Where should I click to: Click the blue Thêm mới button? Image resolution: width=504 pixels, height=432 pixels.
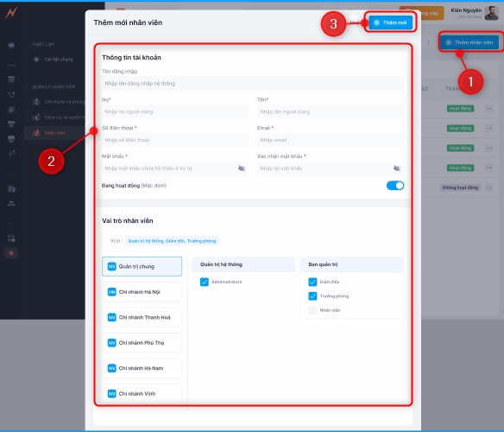pos(391,22)
